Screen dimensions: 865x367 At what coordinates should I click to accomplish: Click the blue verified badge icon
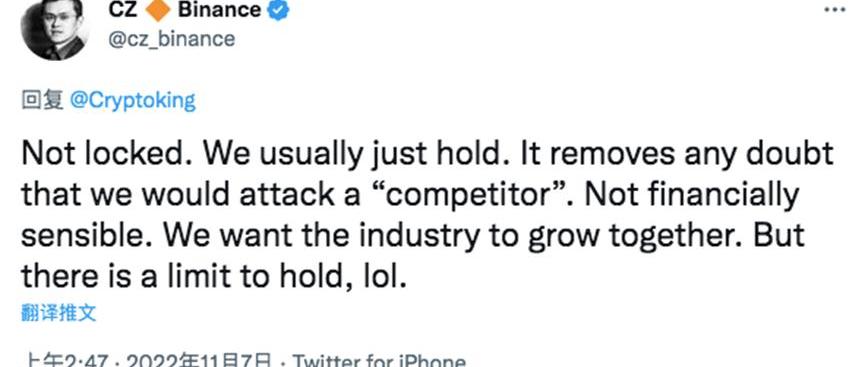279,10
